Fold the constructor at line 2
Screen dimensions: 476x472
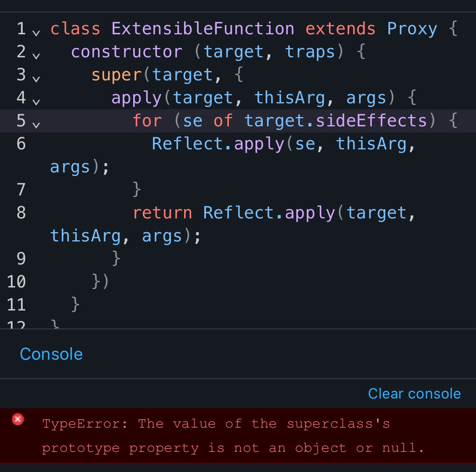36,55
